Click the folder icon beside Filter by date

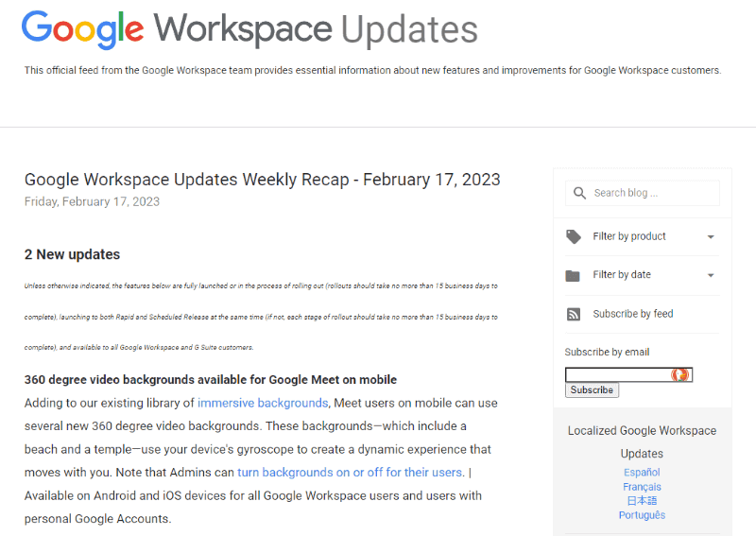[573, 275]
